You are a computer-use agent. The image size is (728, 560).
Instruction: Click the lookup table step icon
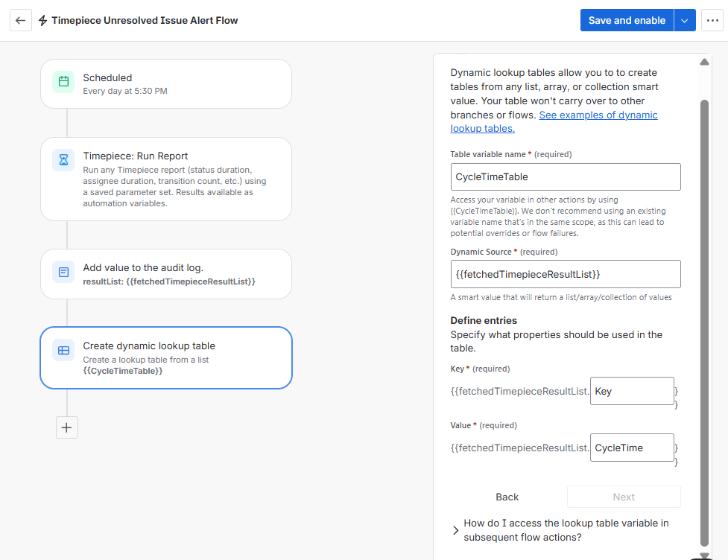[63, 350]
